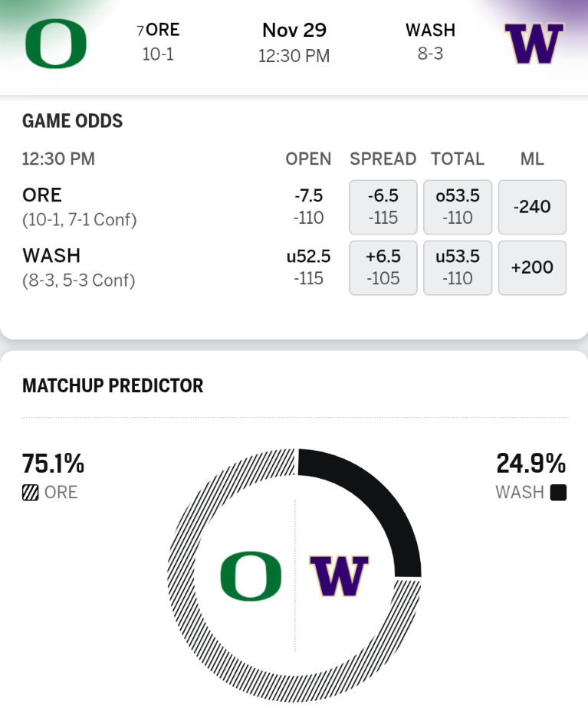The width and height of the screenshot is (588, 718).
Task: Pick the over 53.5 total button
Action: (458, 207)
